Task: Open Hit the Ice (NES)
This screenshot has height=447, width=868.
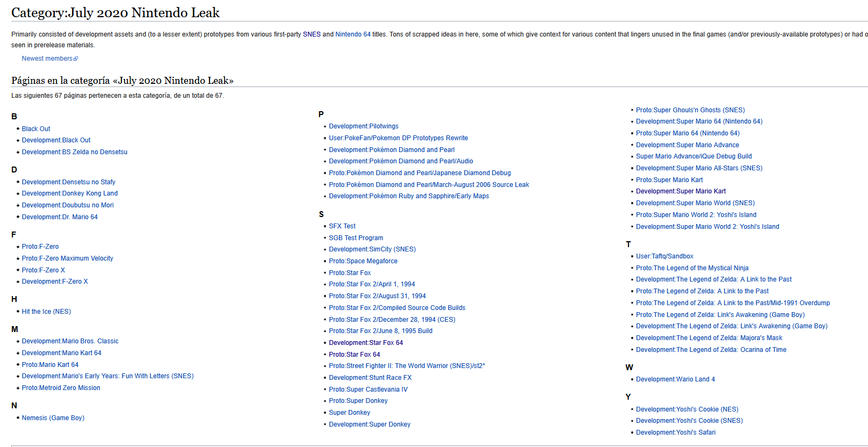Action: (46, 312)
